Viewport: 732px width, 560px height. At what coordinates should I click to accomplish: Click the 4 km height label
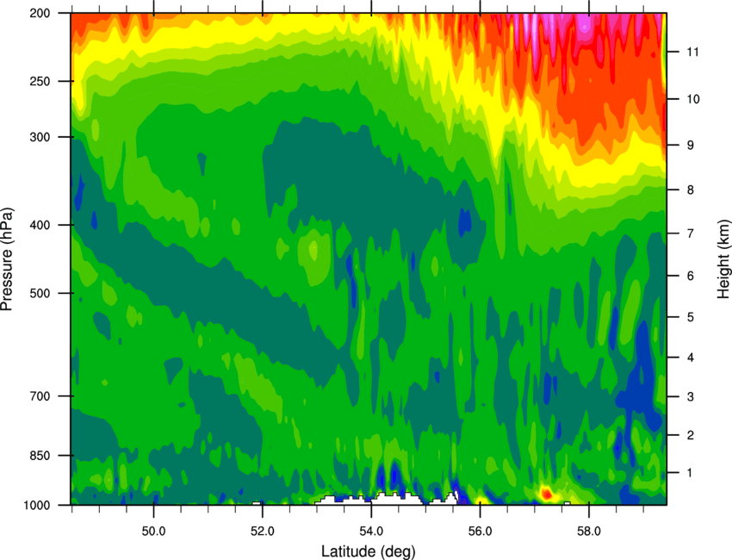point(691,358)
